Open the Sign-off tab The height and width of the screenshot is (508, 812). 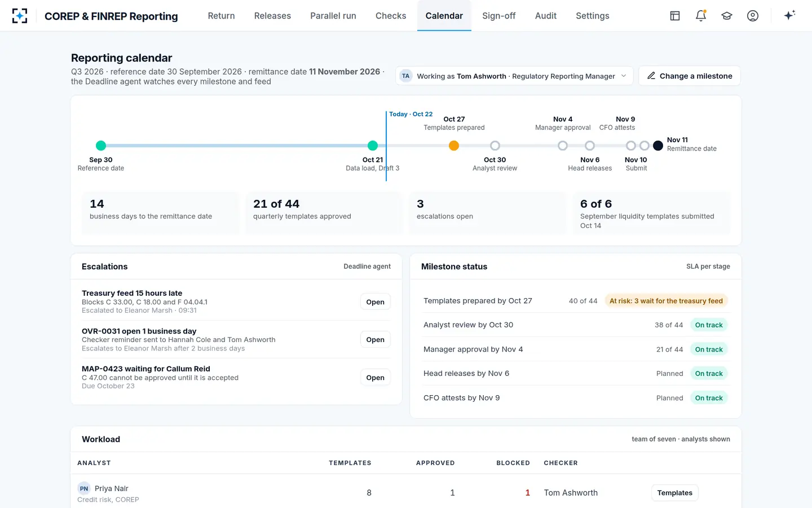499,16
